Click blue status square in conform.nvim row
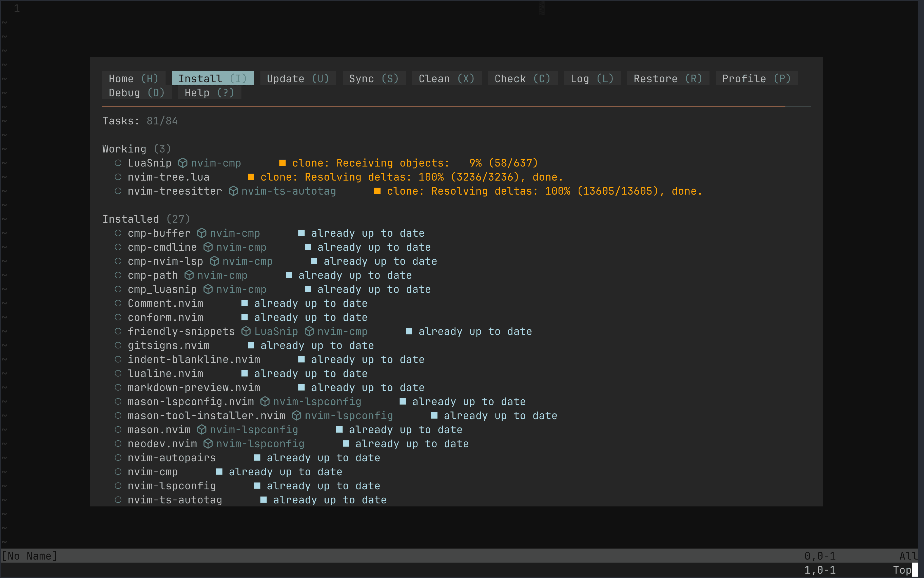Screen dimensions: 924x578 point(245,317)
